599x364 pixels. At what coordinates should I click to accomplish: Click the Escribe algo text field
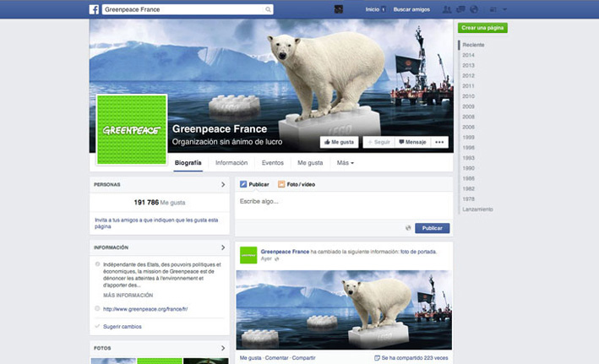pyautogui.click(x=344, y=205)
